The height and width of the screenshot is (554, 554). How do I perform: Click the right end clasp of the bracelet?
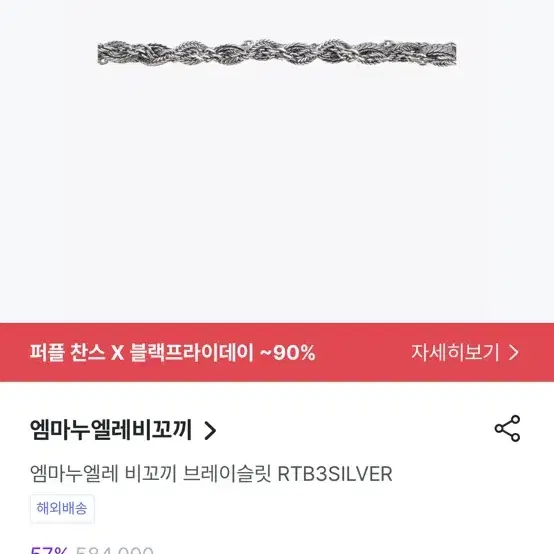pyautogui.click(x=449, y=53)
